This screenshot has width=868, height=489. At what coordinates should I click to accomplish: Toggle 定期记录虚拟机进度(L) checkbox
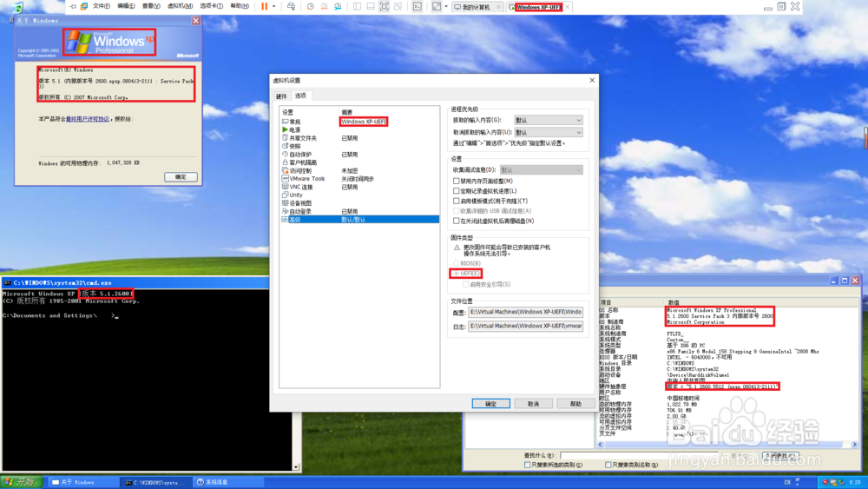(457, 191)
